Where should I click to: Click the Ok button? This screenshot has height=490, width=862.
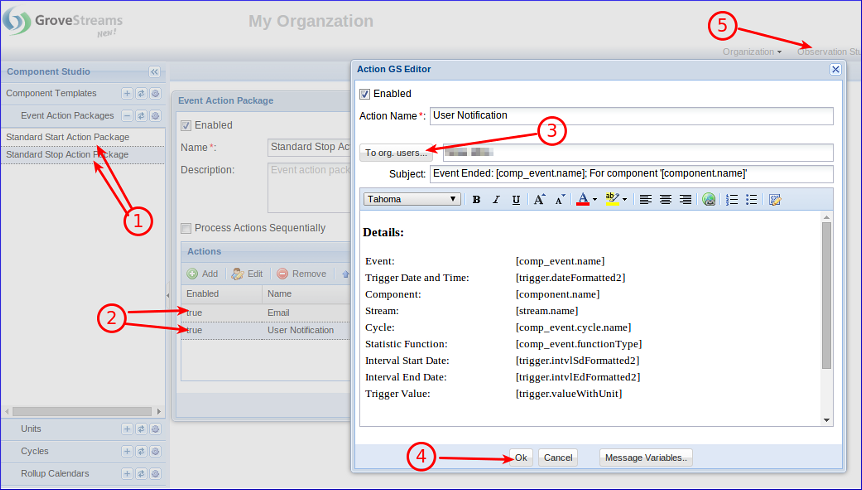(521, 457)
